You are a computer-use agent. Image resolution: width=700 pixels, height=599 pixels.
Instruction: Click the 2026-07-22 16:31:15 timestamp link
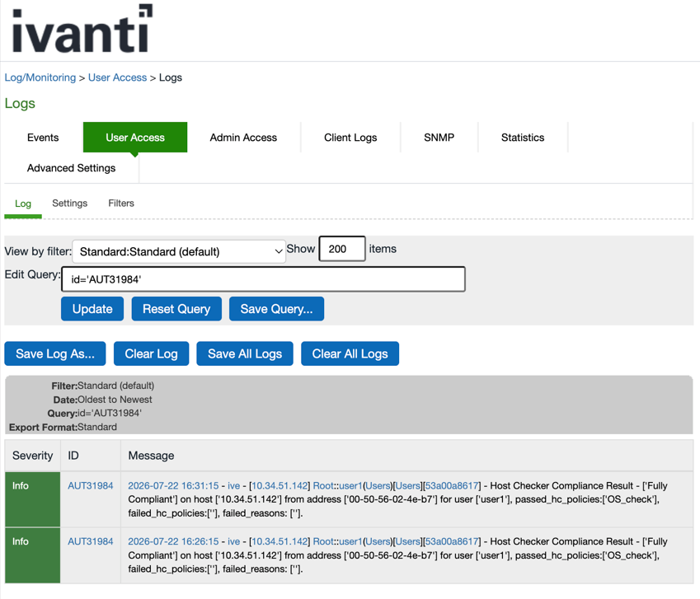(x=173, y=486)
